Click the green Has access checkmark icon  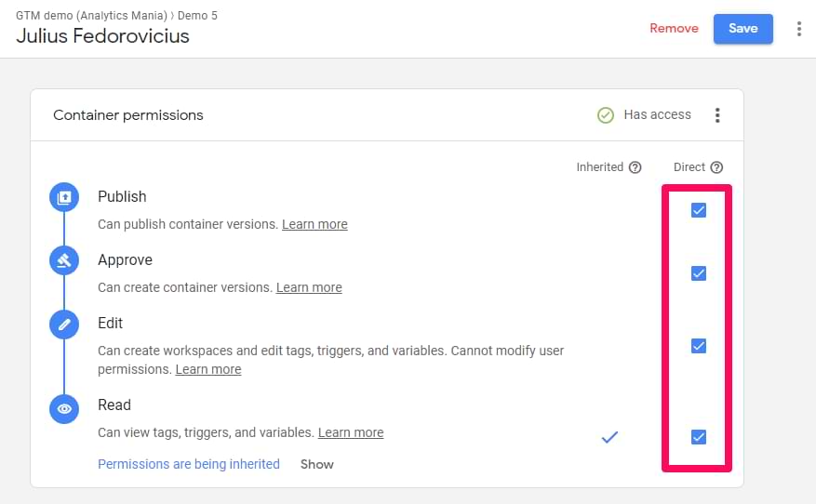click(606, 115)
